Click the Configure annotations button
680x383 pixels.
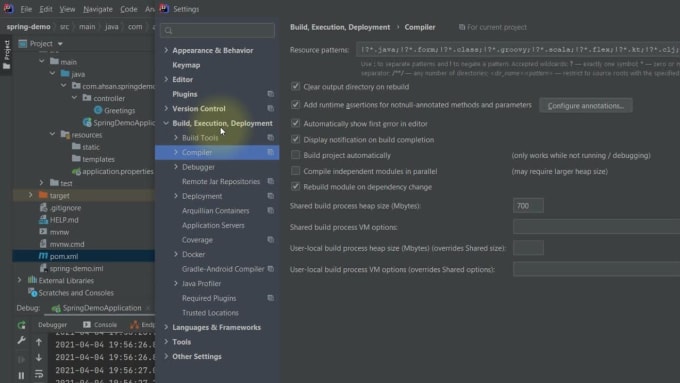pos(585,105)
